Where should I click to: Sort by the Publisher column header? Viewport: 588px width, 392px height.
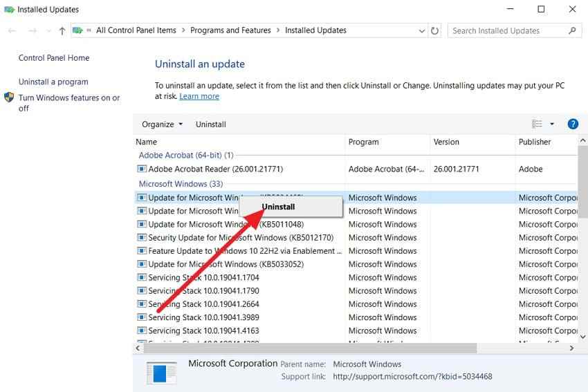tap(535, 142)
